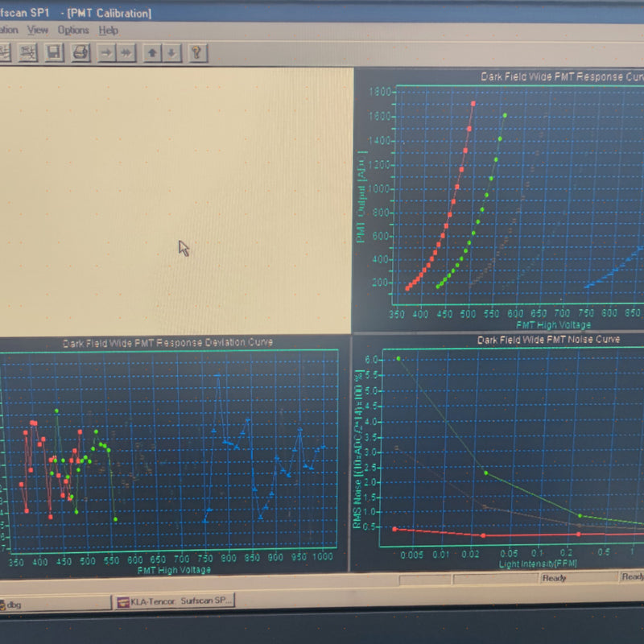Click the double forward arrow toolbar icon
Screen dimensions: 644x644
click(126, 53)
